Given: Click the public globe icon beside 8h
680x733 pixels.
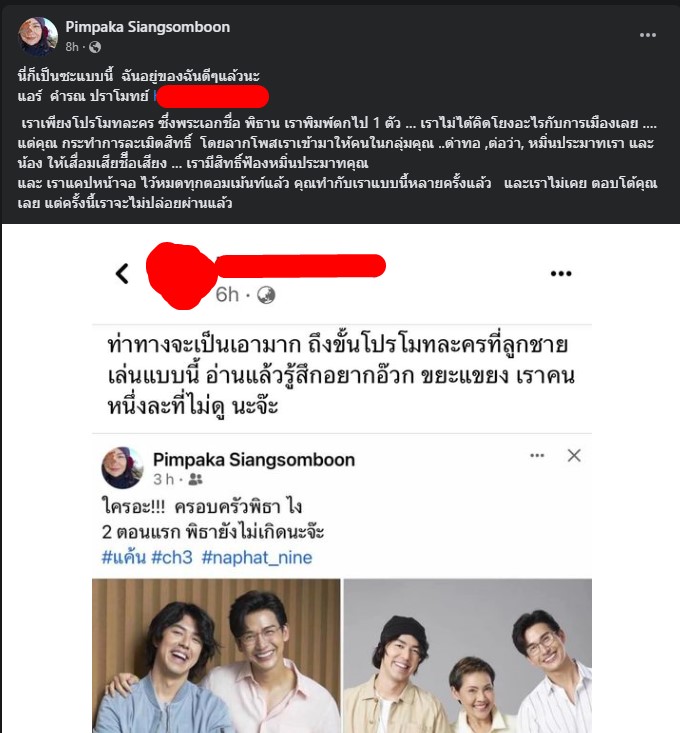Looking at the screenshot, I should tap(94, 47).
